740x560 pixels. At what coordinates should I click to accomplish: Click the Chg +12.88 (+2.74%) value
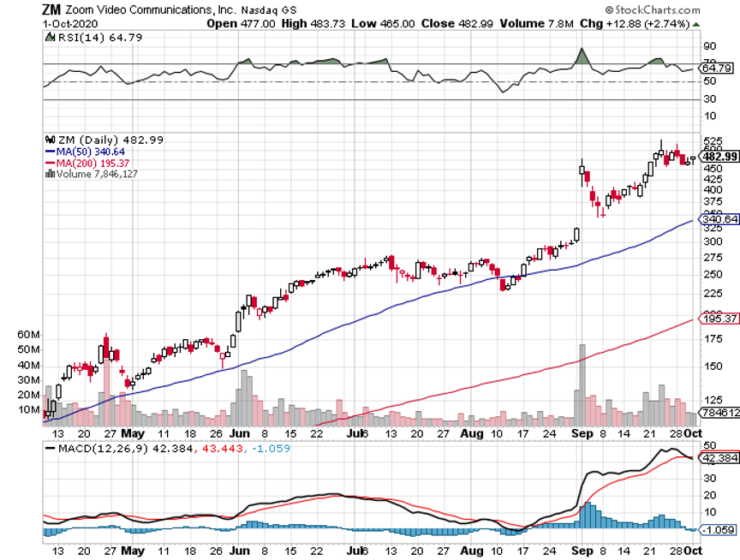pyautogui.click(x=636, y=24)
